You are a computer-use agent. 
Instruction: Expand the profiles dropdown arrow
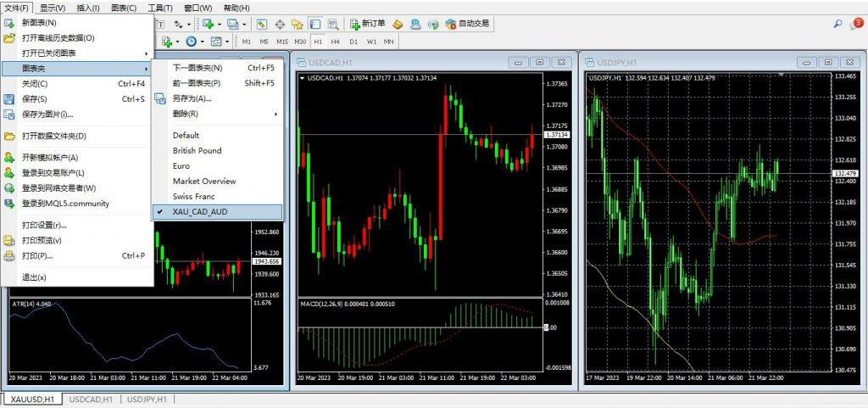(x=244, y=25)
